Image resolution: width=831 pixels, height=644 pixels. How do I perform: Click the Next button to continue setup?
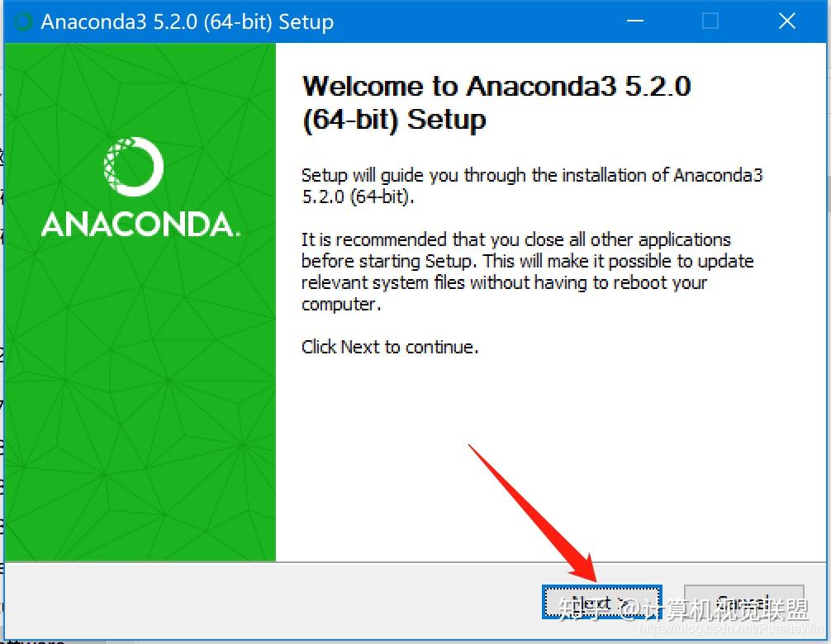pos(602,602)
